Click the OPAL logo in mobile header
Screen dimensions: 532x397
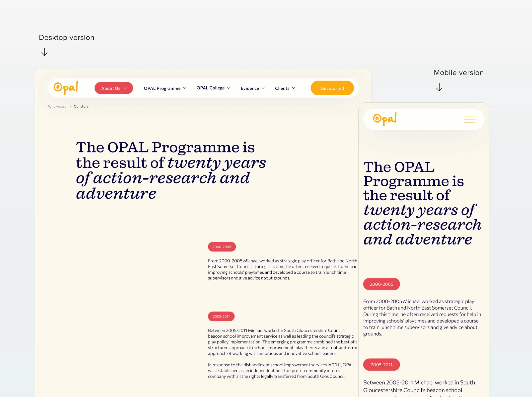coord(384,118)
